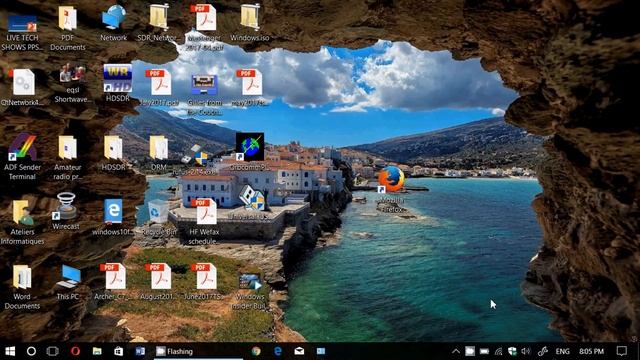This screenshot has width=640, height=360.
Task: Open File Explorer from the taskbar
Action: pos(97,351)
